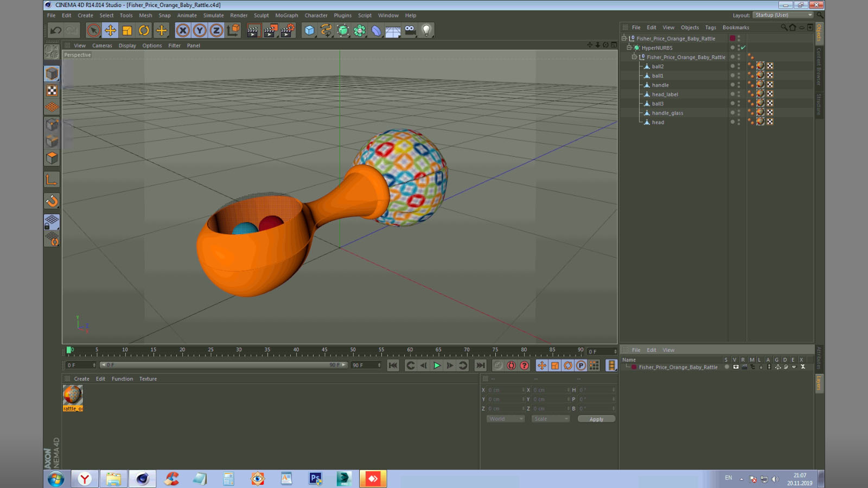Add a Cube primitive object
868x488 pixels.
coord(309,30)
